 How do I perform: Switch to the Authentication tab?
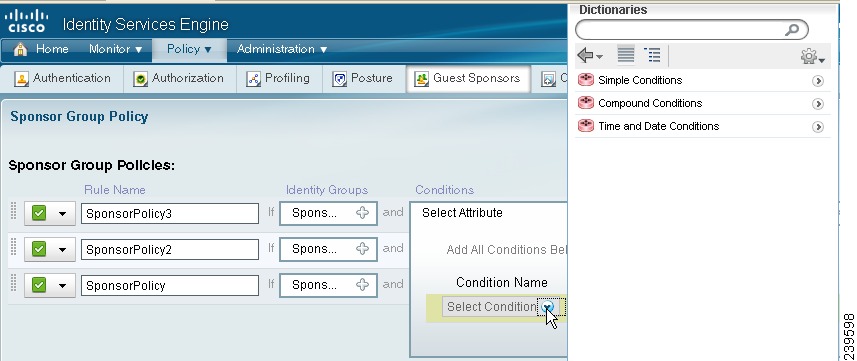[x=62, y=79]
